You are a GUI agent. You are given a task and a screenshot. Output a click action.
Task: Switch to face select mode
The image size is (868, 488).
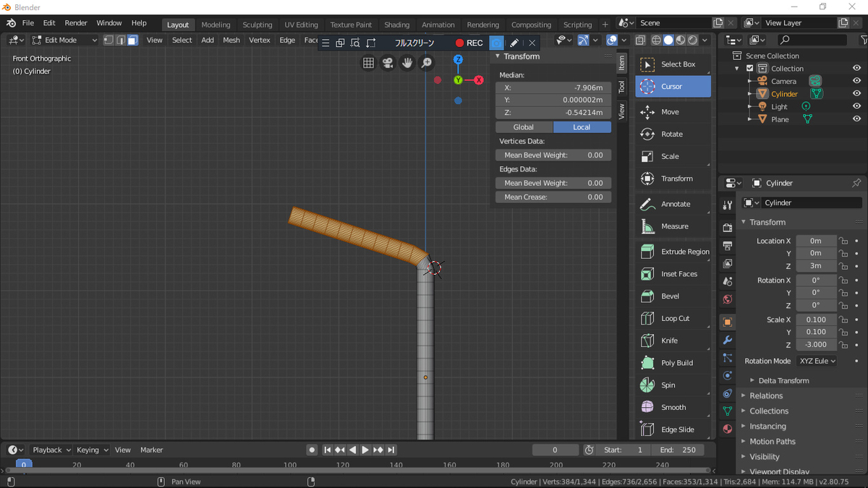pos(132,40)
